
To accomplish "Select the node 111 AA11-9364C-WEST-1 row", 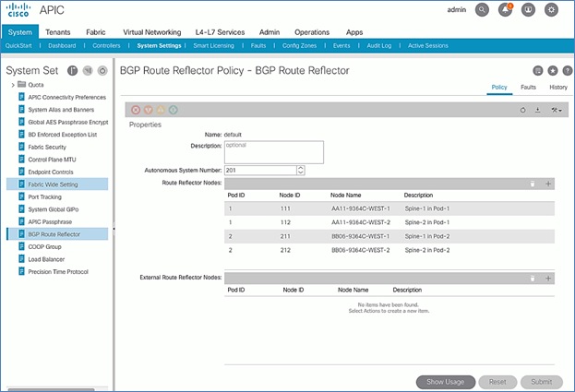I will pos(389,208).
